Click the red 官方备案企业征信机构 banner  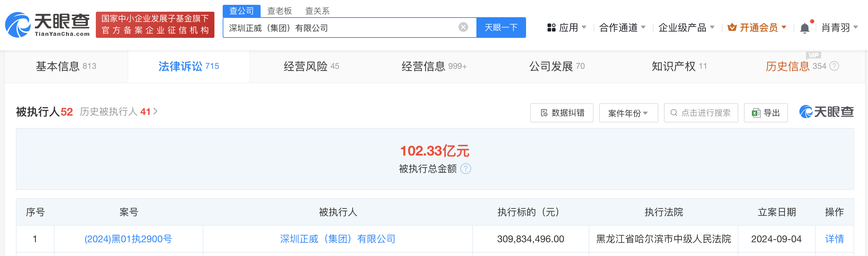155,25
